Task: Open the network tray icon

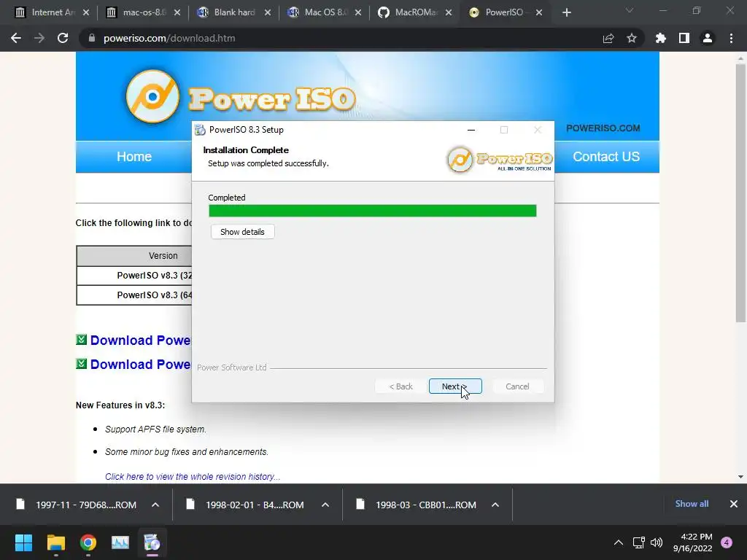Action: pos(638,542)
